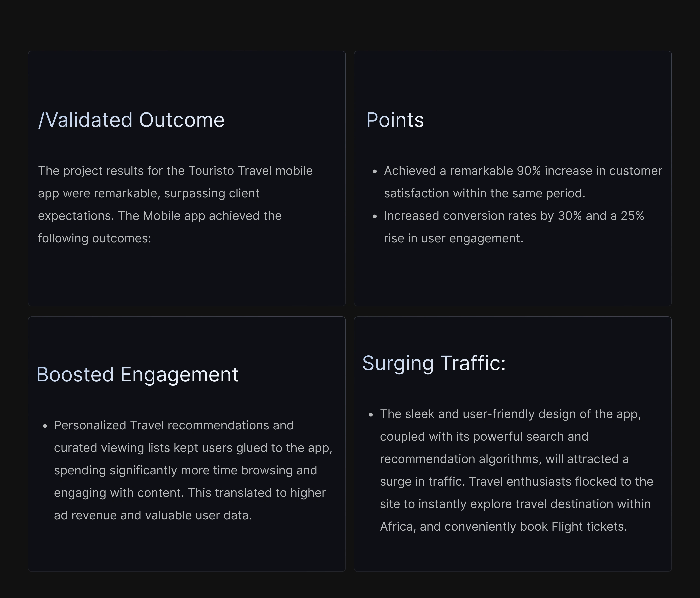Click the "30%" conversion rate figure
Screen dimensions: 700x598
(569, 216)
